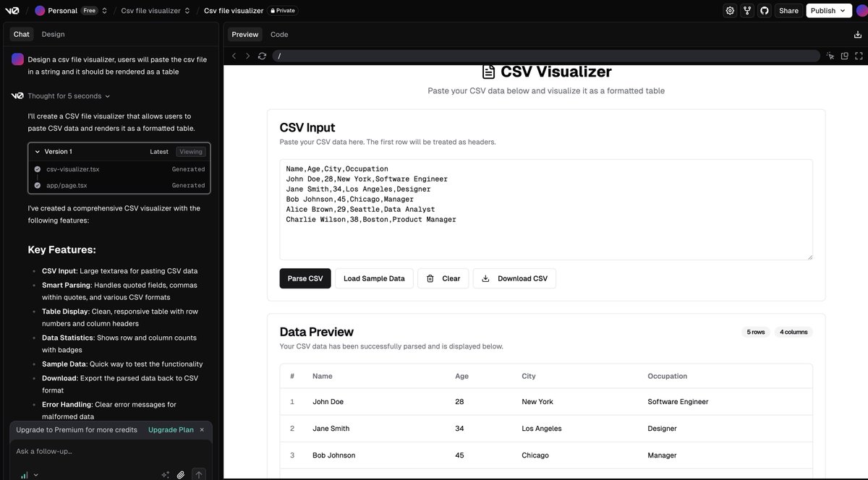Switch to the Code tab

click(279, 34)
